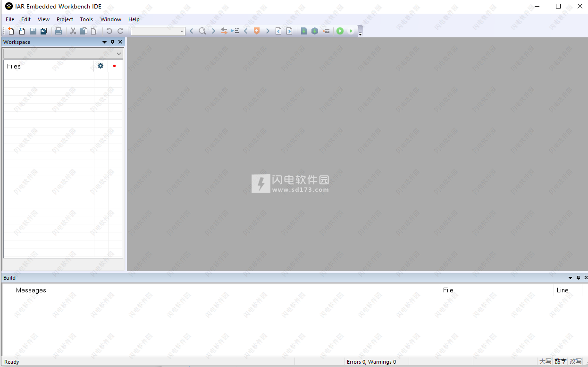This screenshot has height=367, width=588.
Task: Compile the file with the green arrow icon
Action: (x=304, y=31)
